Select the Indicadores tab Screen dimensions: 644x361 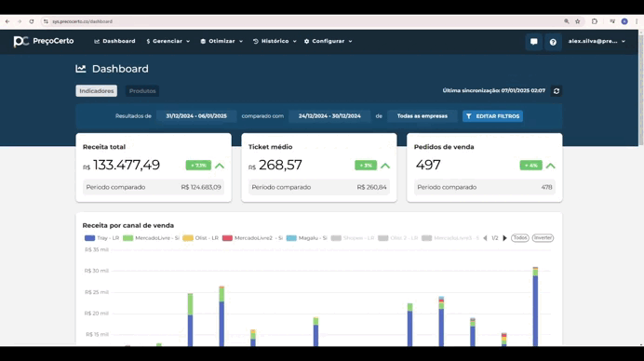pos(97,91)
